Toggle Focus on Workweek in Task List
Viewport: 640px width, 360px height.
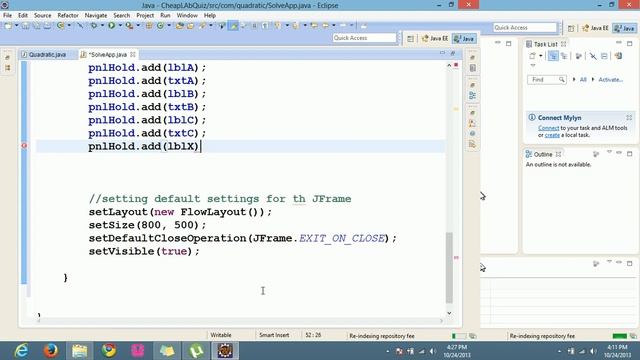pyautogui.click(x=578, y=56)
